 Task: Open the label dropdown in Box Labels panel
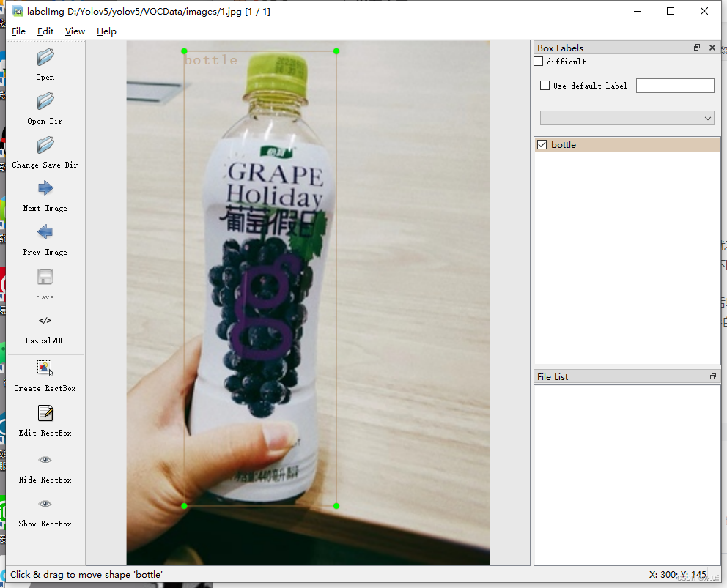(x=627, y=118)
